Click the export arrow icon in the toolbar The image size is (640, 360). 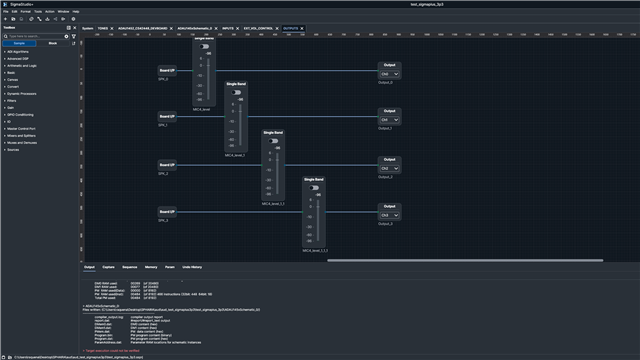[63, 19]
